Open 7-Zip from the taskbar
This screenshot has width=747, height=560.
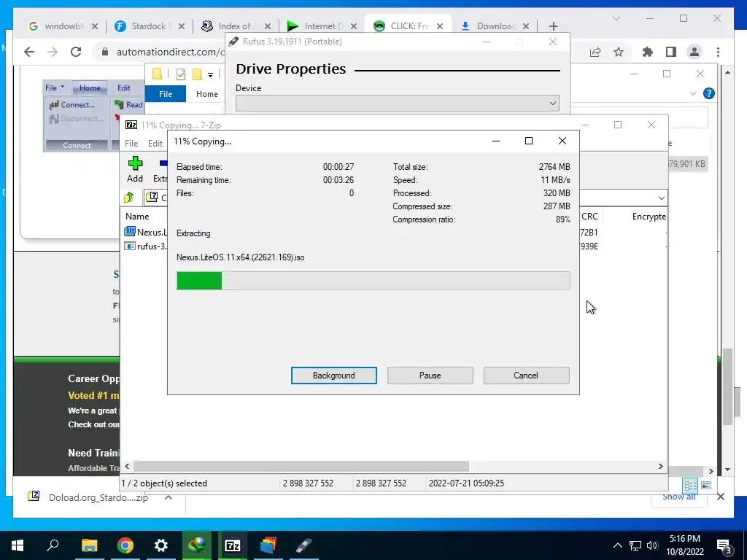(x=233, y=545)
